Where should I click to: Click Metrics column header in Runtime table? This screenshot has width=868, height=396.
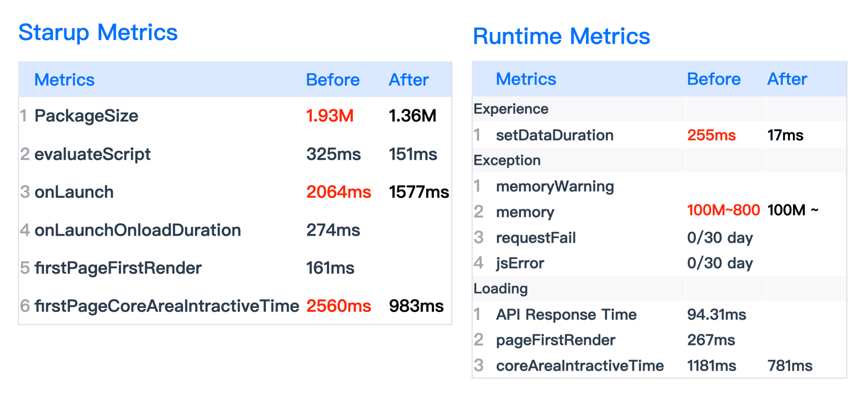coord(526,79)
